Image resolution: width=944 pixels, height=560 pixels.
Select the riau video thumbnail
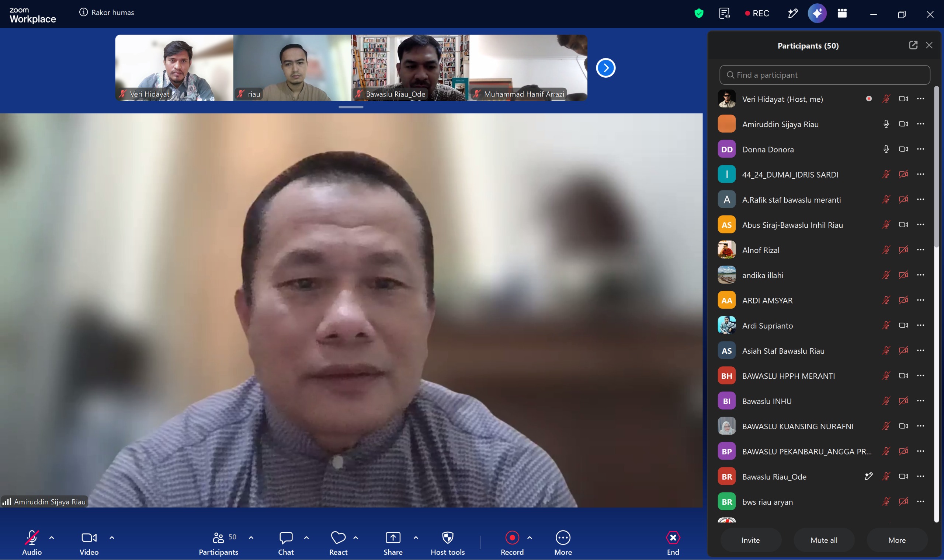coord(292,68)
